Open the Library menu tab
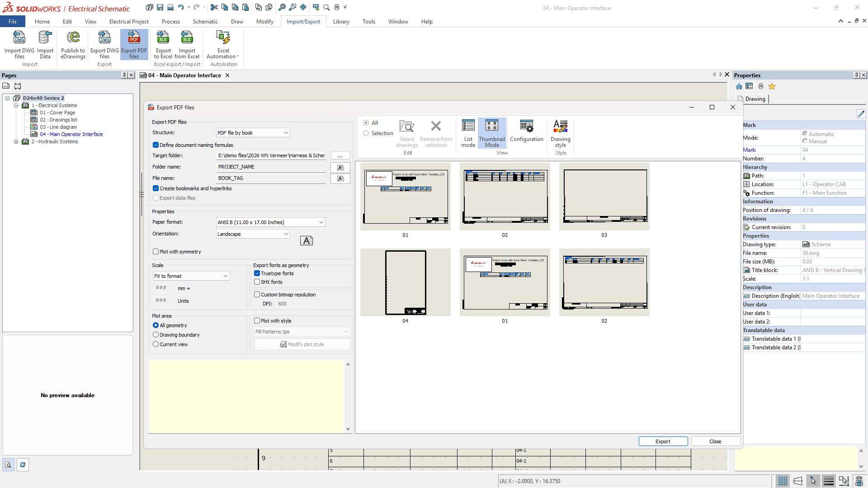Image resolution: width=868 pixels, height=488 pixels. click(341, 22)
